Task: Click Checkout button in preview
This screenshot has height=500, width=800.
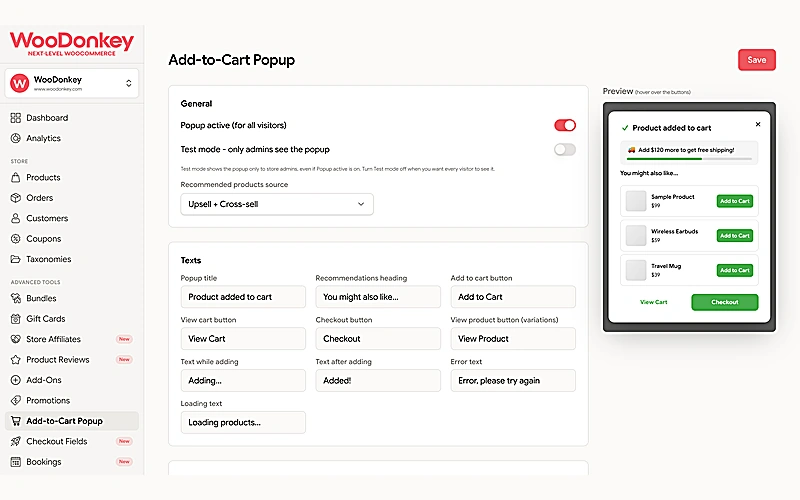Action: (724, 302)
